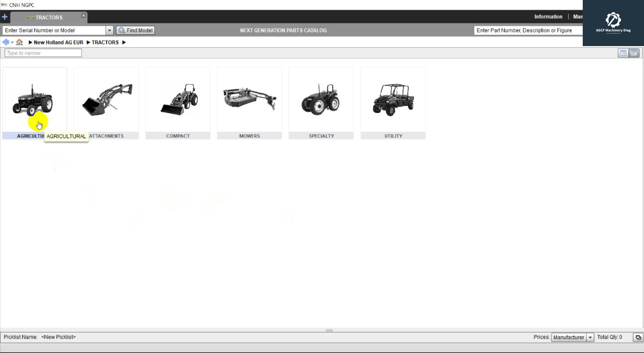The height and width of the screenshot is (353, 644).
Task: Open the MOWERS category thumbnail
Action: (x=249, y=100)
